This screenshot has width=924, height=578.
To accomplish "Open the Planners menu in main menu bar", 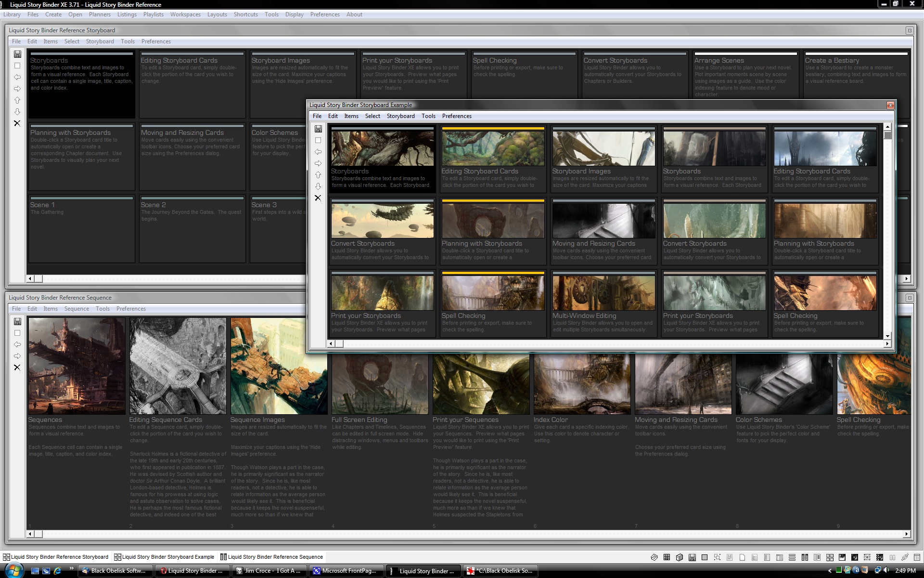I will (x=100, y=14).
